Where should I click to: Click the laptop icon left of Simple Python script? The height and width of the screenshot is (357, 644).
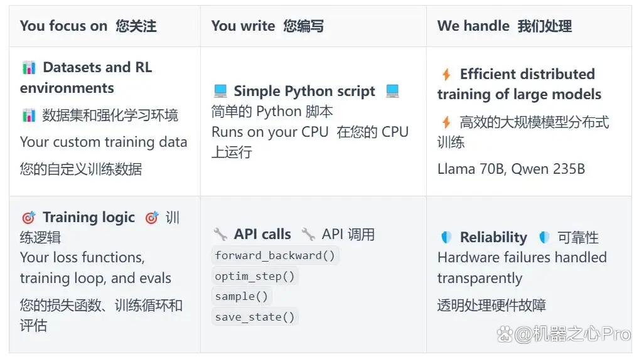point(220,91)
